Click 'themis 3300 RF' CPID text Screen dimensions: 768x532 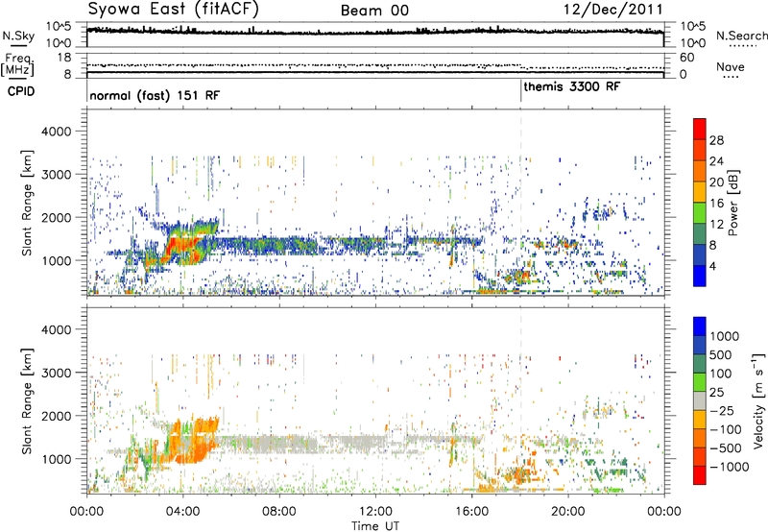click(x=571, y=86)
